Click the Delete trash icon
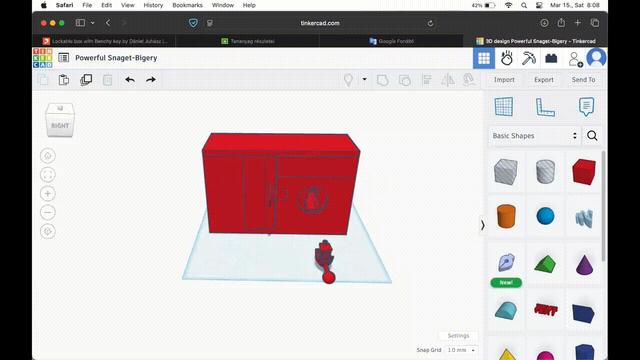640x360 pixels. coord(107,80)
